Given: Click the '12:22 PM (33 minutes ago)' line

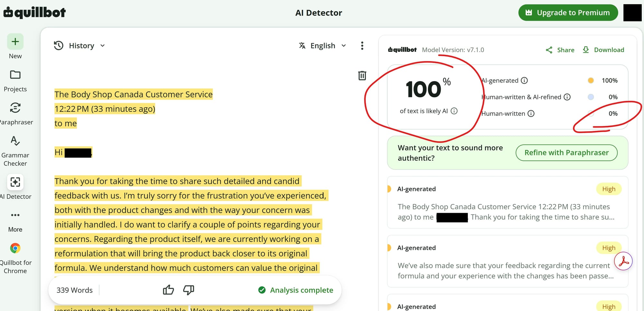Looking at the screenshot, I should (x=105, y=109).
